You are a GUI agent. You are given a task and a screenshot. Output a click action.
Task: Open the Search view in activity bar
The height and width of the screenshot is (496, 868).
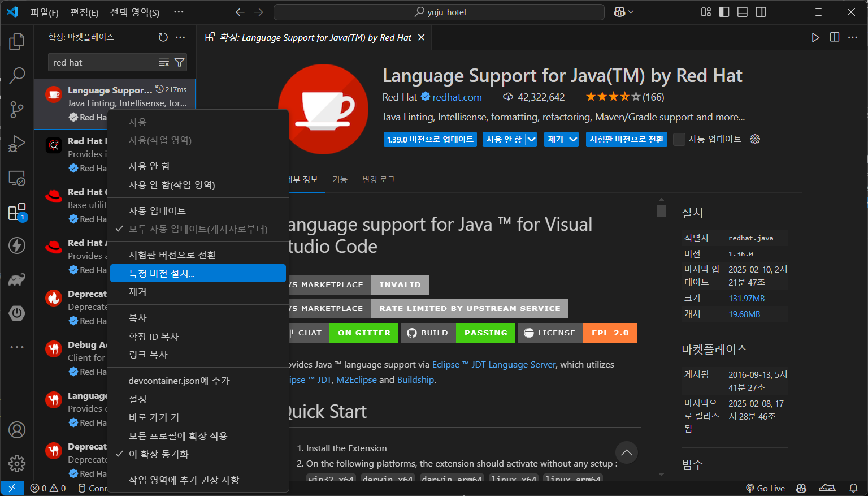tap(17, 75)
